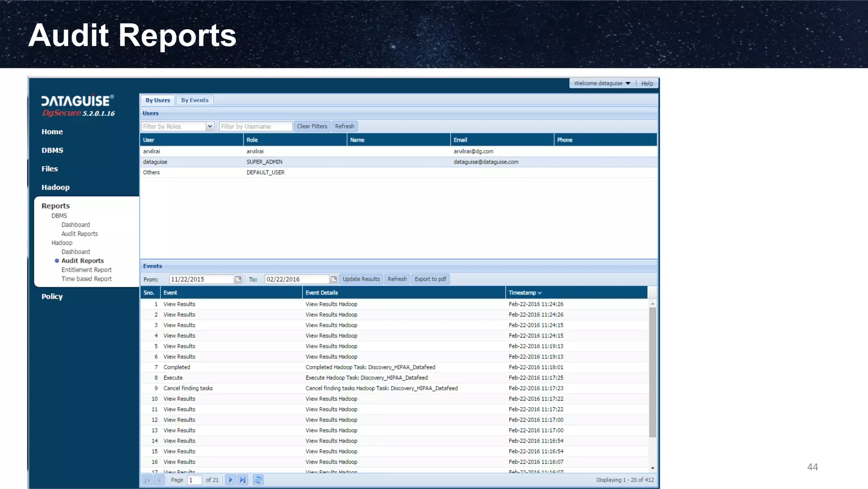Open Entitlement Report in sidebar

(86, 270)
